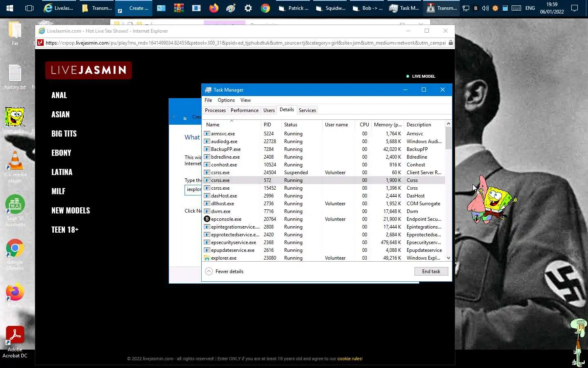Open Settings gear icon in taskbar
Viewport: 588px width, 368px height.
[248, 8]
